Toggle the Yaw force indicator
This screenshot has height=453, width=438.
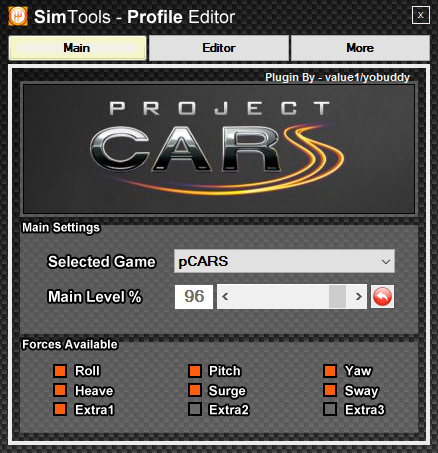[330, 371]
